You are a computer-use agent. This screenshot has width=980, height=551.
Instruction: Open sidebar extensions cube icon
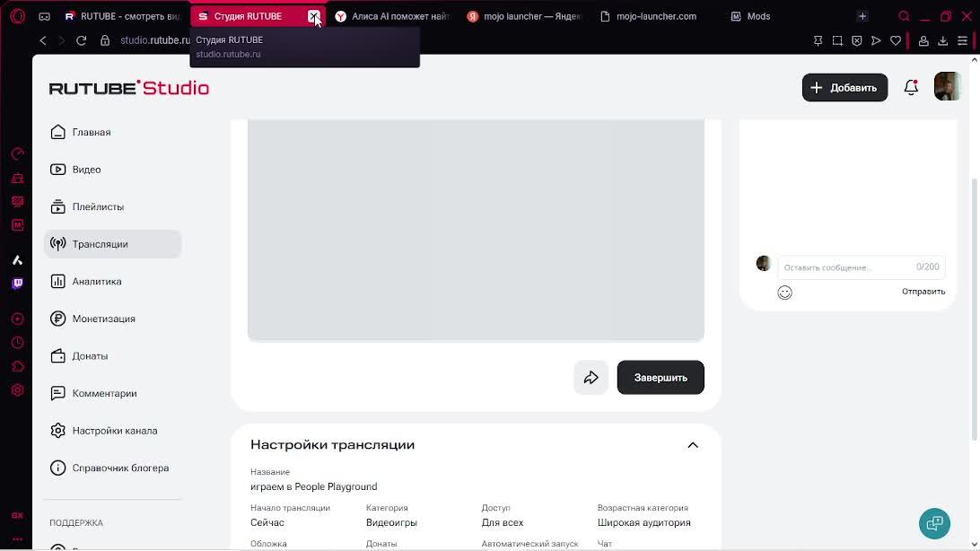(18, 367)
